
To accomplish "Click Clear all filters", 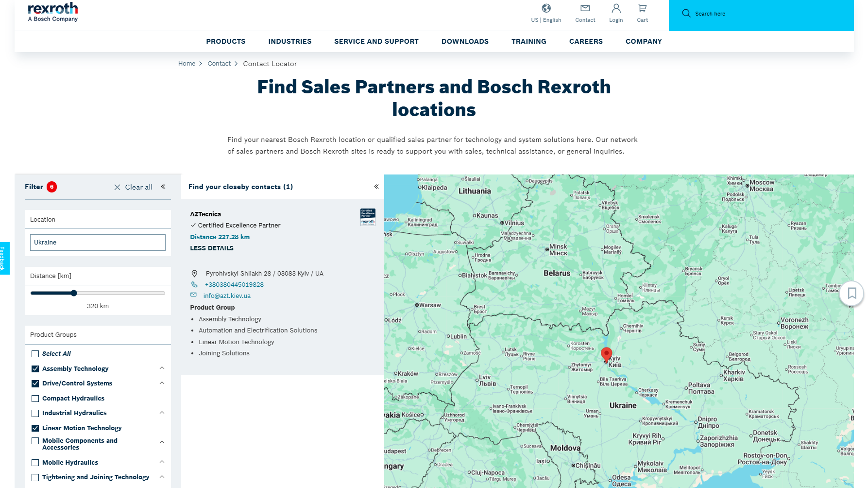I will coord(134,187).
